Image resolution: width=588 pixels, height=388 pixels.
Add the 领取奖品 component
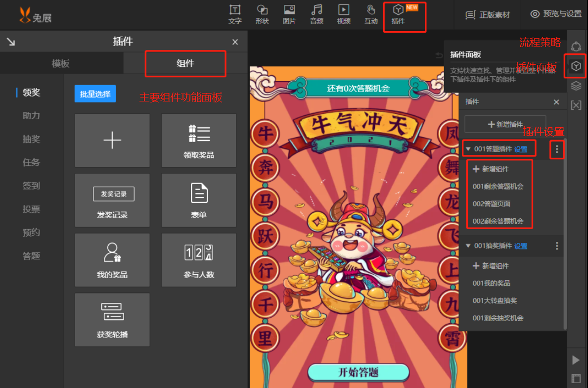(x=199, y=141)
